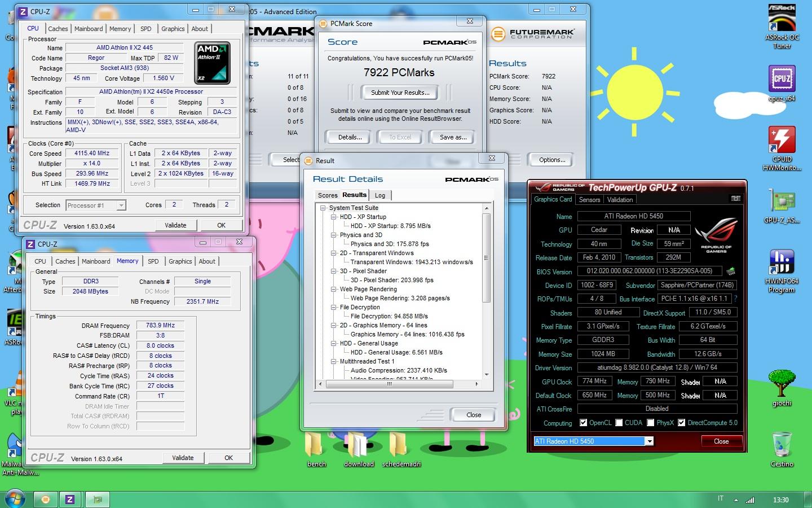The height and width of the screenshot is (508, 812).
Task: Click the Options... button in PCMark
Action: 552,160
